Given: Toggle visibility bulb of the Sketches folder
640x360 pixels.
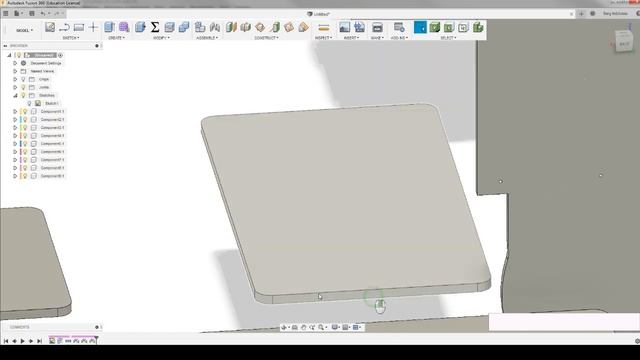Looking at the screenshot, I should [23, 95].
